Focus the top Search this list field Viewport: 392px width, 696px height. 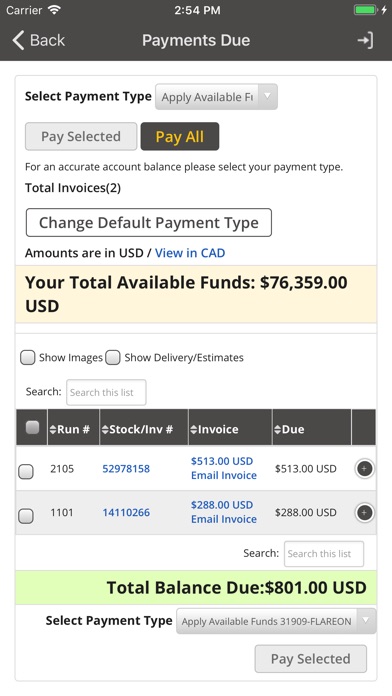pyautogui.click(x=106, y=392)
